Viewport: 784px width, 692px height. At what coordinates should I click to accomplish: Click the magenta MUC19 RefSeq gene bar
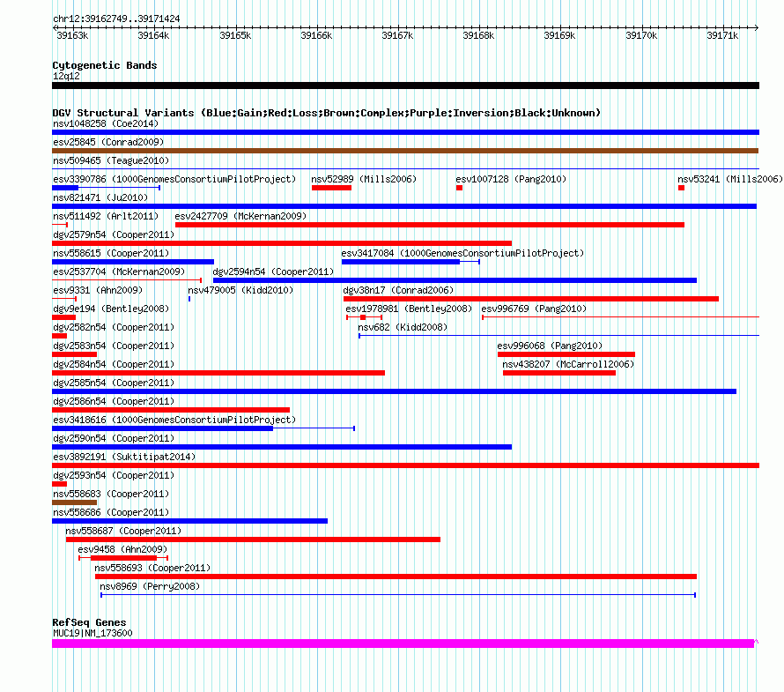403,644
